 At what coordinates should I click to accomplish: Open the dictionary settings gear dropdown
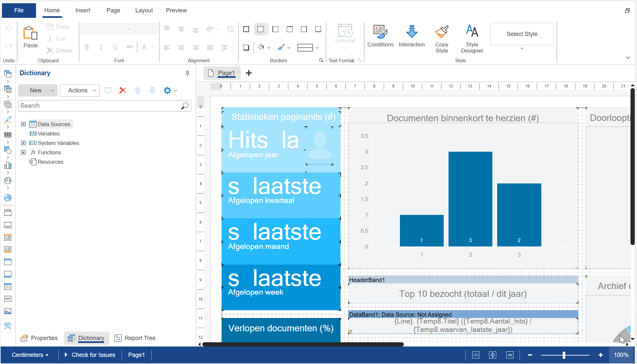click(170, 90)
